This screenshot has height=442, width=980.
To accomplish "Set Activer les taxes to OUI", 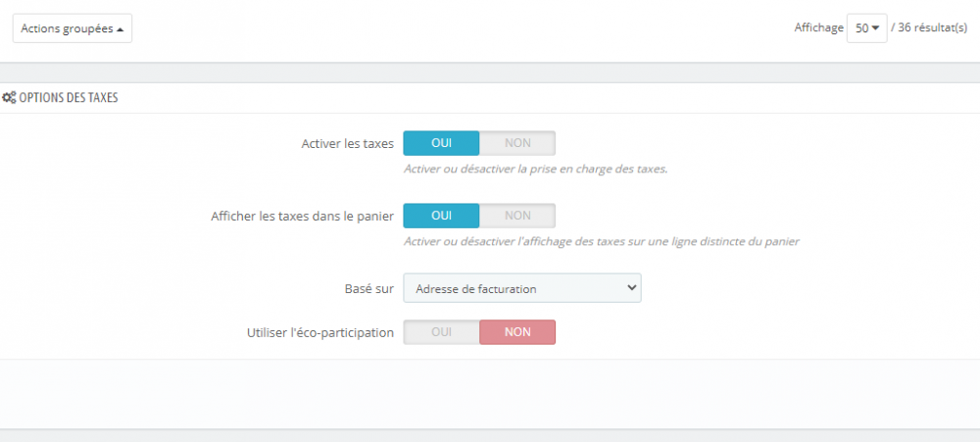I will point(441,143).
